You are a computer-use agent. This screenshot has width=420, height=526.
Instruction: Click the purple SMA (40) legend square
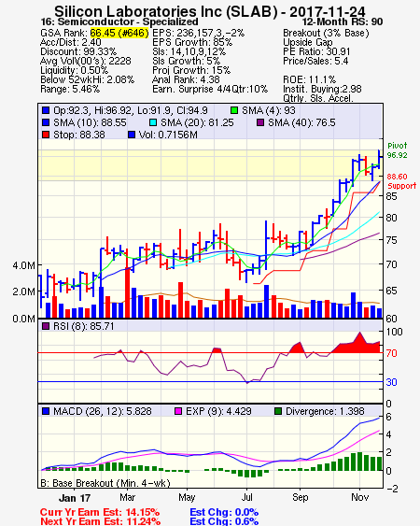260,122
